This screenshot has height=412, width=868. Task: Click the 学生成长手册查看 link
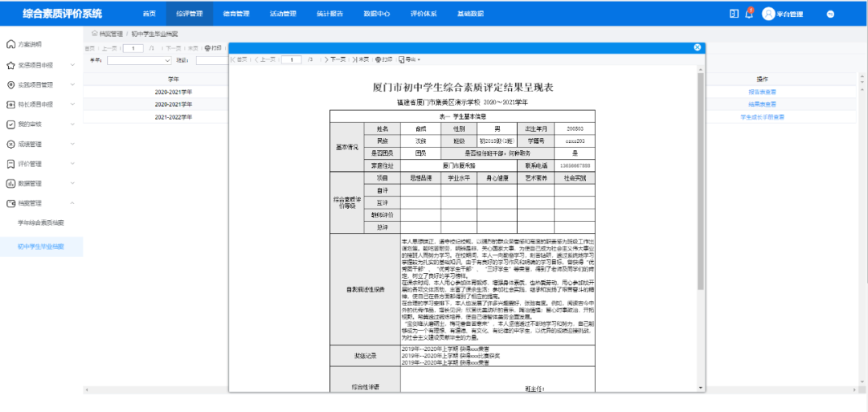point(761,117)
